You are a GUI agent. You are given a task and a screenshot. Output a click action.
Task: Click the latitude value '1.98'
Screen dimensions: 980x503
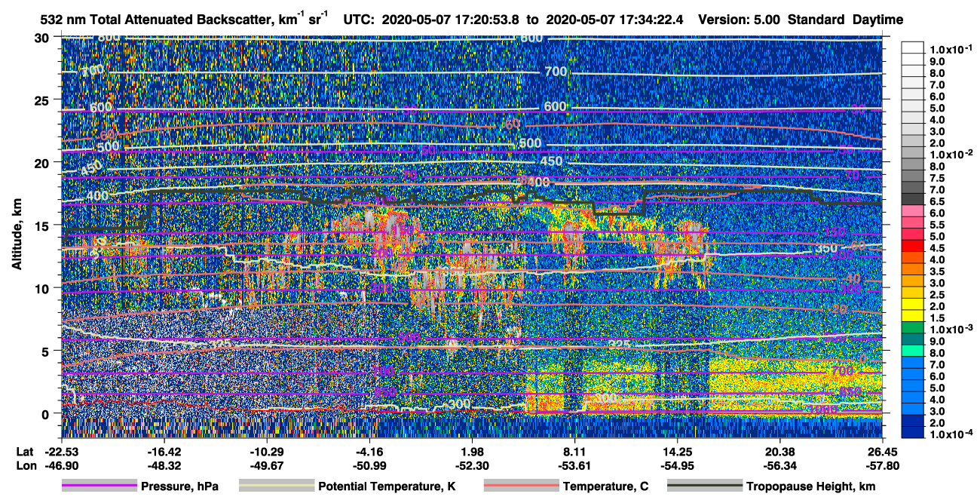click(472, 452)
